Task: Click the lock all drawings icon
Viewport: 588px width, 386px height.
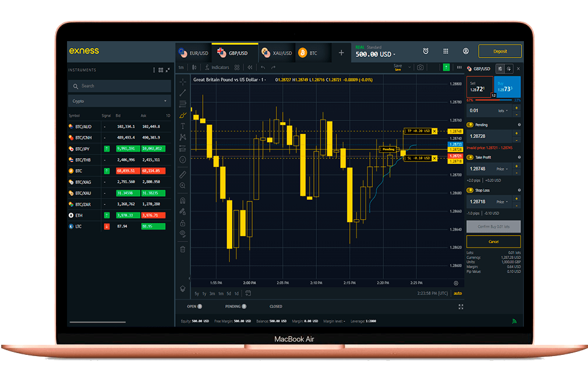Action: [x=183, y=223]
